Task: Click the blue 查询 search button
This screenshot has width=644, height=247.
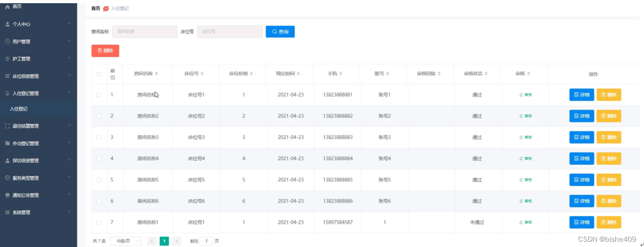Action: (x=280, y=32)
